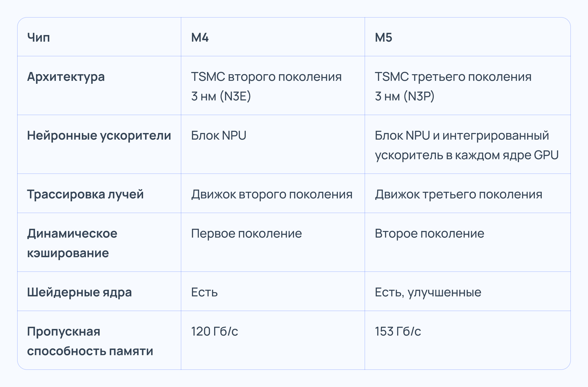Click the "Чип" header cell
Screen dimensions: 588x387
pyautogui.click(x=38, y=37)
